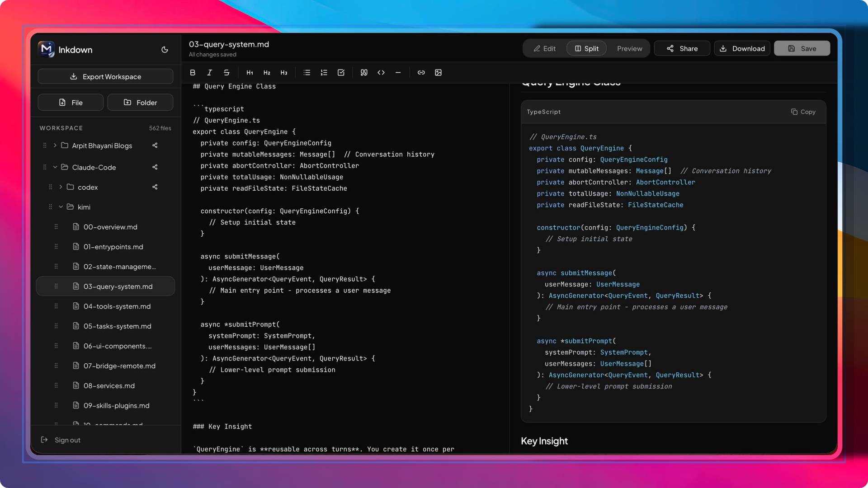Insert a numbered list
The width and height of the screenshot is (868, 488).
[324, 72]
